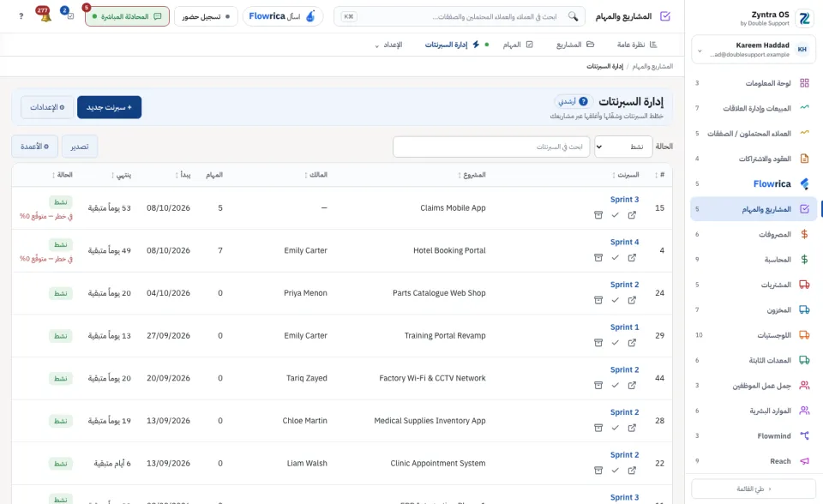Click owner name Priya Menon
The height and width of the screenshot is (504, 823).
[305, 293]
